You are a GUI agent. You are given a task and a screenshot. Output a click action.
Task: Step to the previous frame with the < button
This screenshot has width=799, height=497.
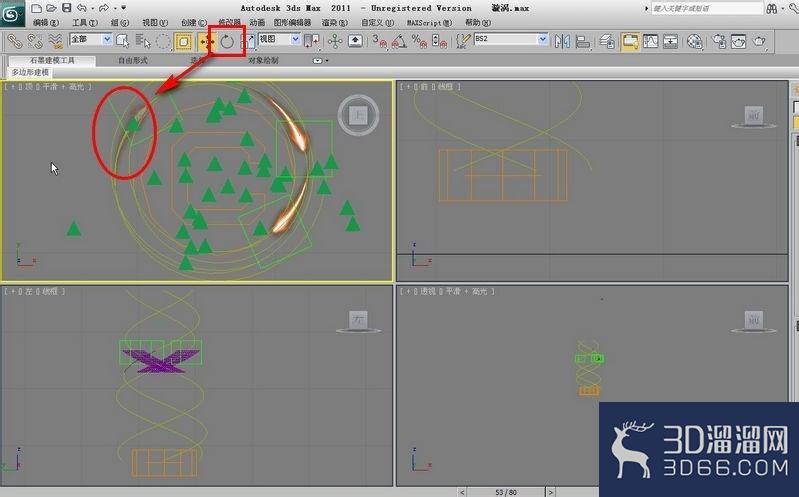click(x=462, y=492)
